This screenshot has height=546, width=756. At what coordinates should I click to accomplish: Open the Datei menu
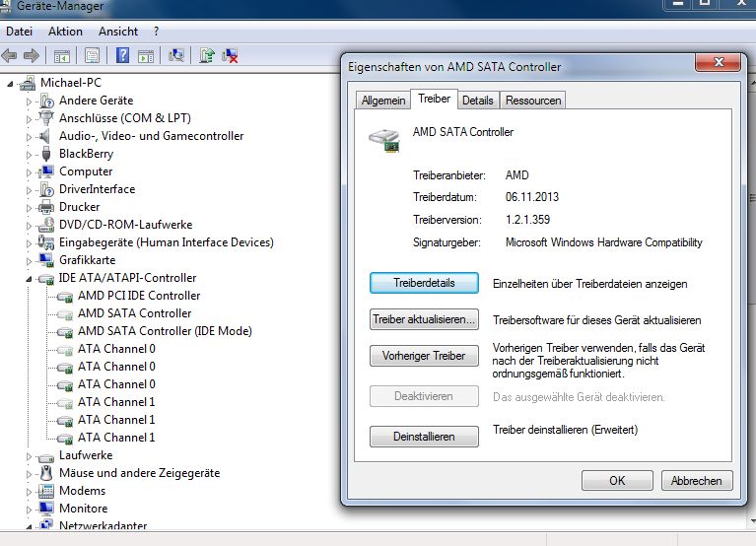(x=20, y=32)
